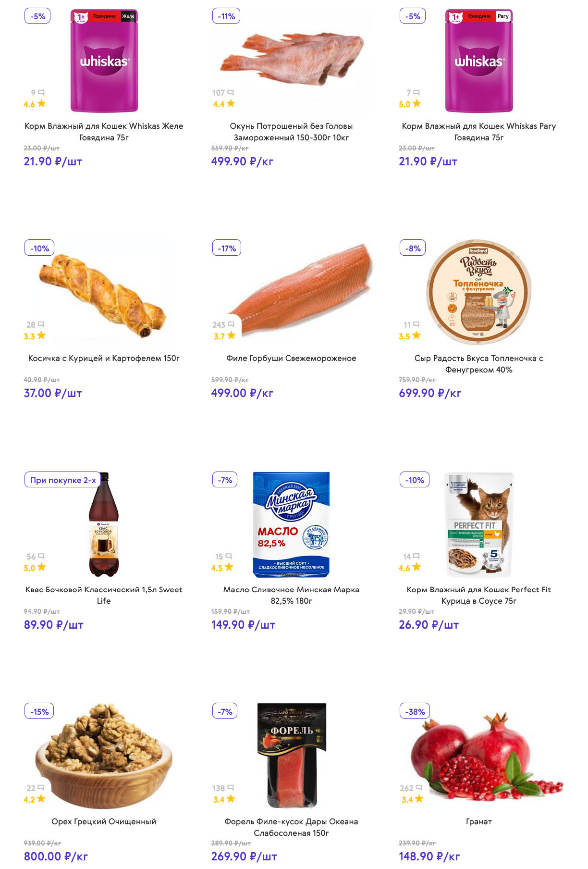Click the 269.90 ₽/шт trout price
Viewport: 588px width, 869px height.
(x=244, y=856)
